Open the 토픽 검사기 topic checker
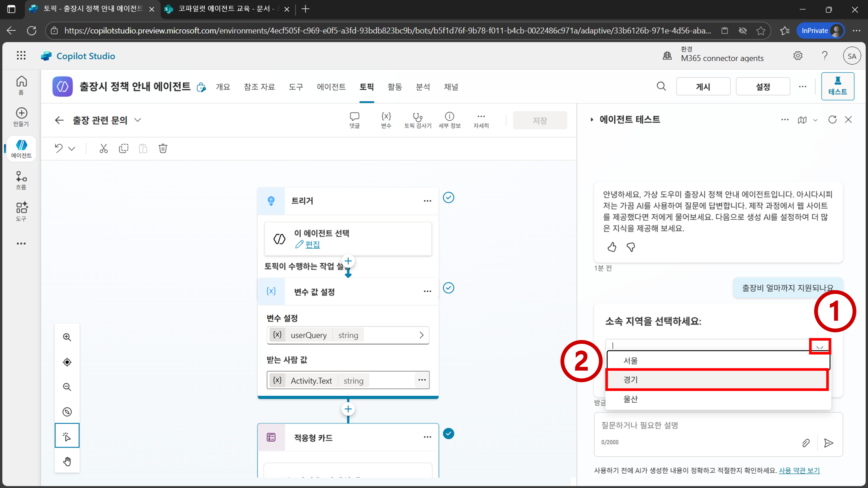Screen dimensions: 868x488 [418, 120]
